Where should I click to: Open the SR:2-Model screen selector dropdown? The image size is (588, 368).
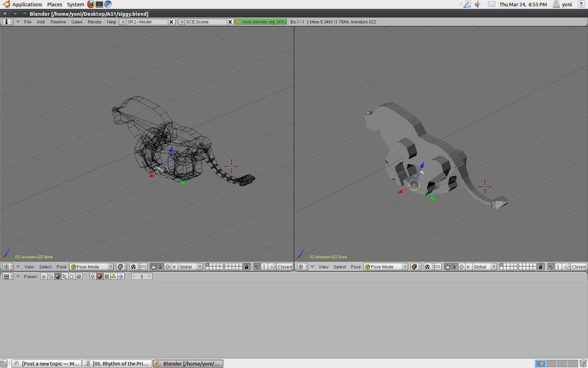122,22
